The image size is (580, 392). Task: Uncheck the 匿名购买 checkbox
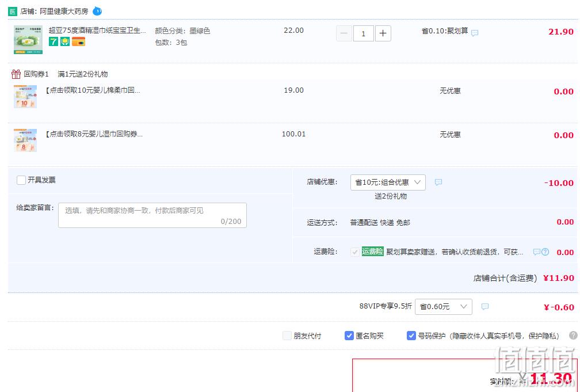pyautogui.click(x=349, y=336)
